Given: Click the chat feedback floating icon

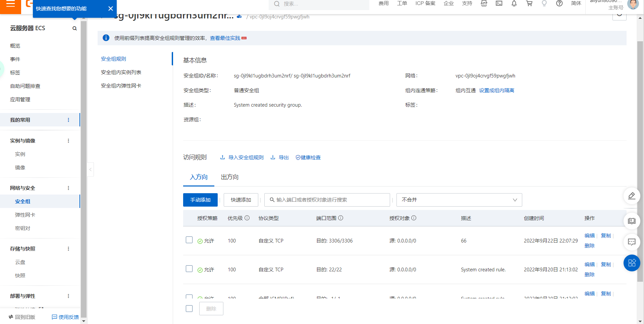Looking at the screenshot, I should point(632,242).
